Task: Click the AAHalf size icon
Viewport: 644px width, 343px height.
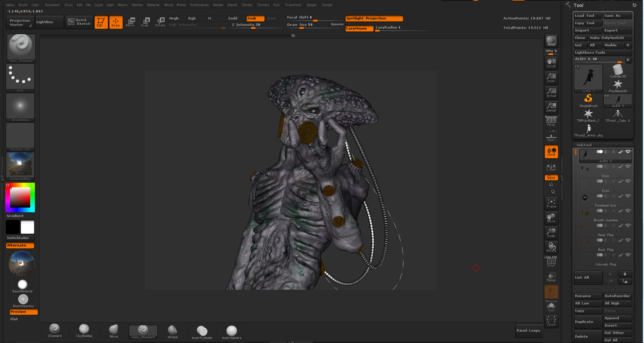Action: [551, 107]
